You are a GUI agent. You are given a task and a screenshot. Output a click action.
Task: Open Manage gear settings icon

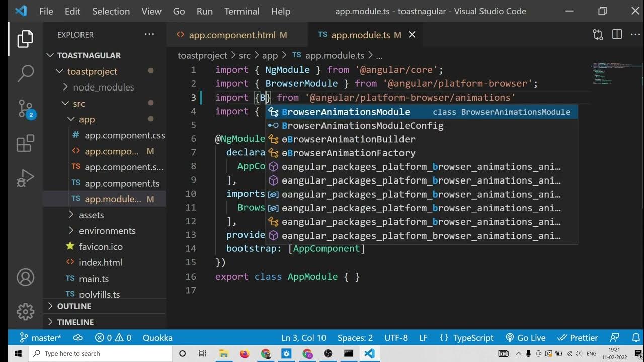25,311
